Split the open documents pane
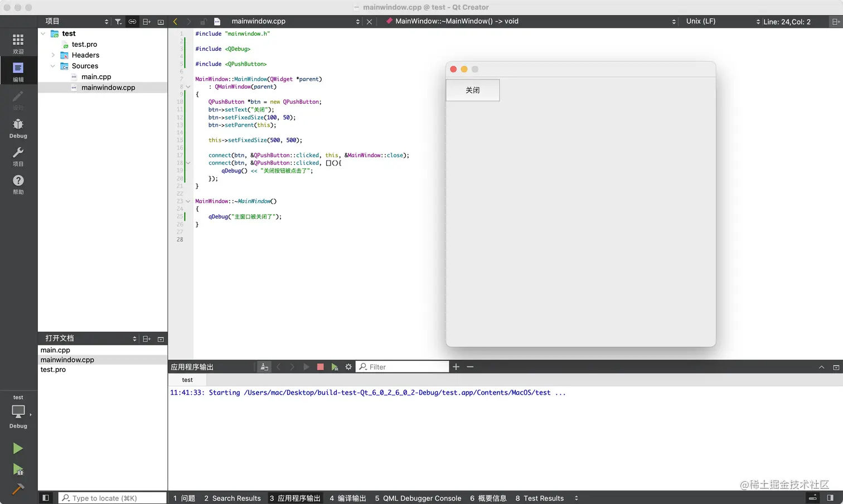843x504 pixels. point(147,339)
